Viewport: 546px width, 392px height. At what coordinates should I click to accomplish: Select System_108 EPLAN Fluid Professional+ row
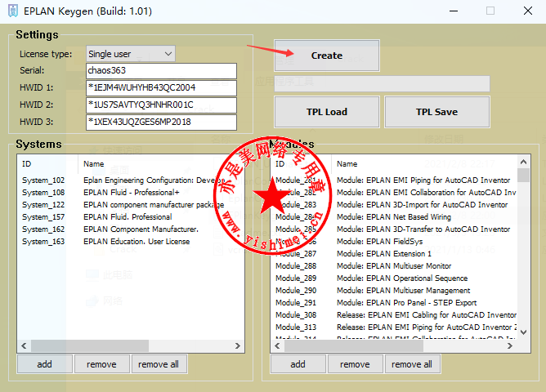point(131,193)
